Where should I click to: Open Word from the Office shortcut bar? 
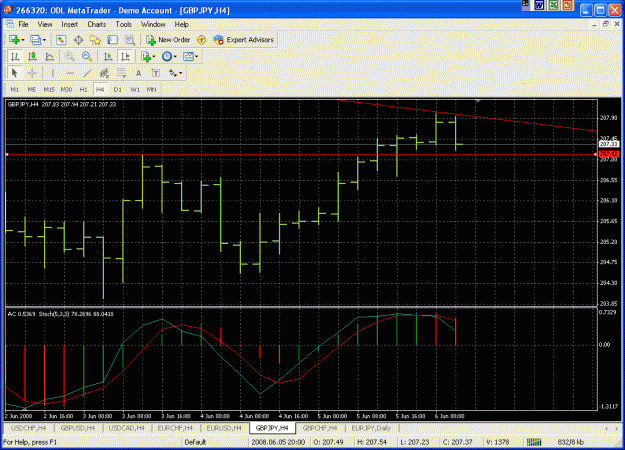click(540, 5)
